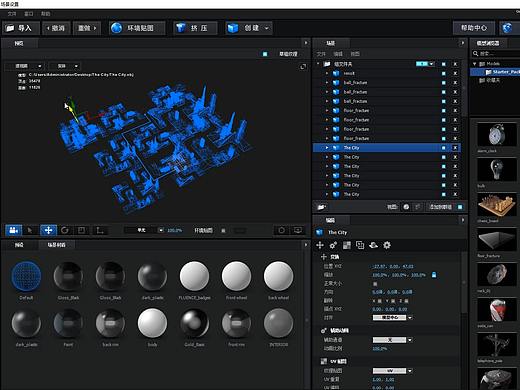Click the add-to-model button below scene list
This screenshot has height=390, width=520.
pyautogui.click(x=440, y=207)
